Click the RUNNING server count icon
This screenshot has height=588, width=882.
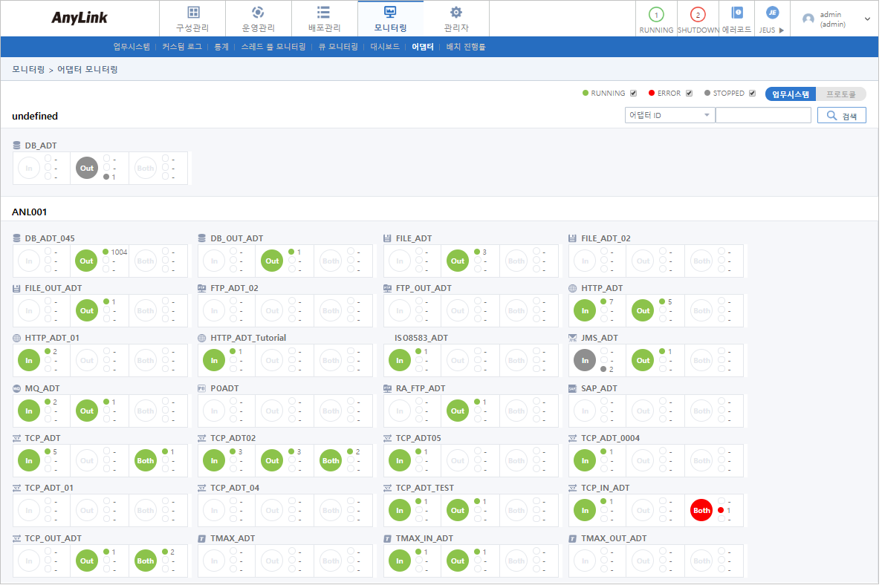[656, 15]
